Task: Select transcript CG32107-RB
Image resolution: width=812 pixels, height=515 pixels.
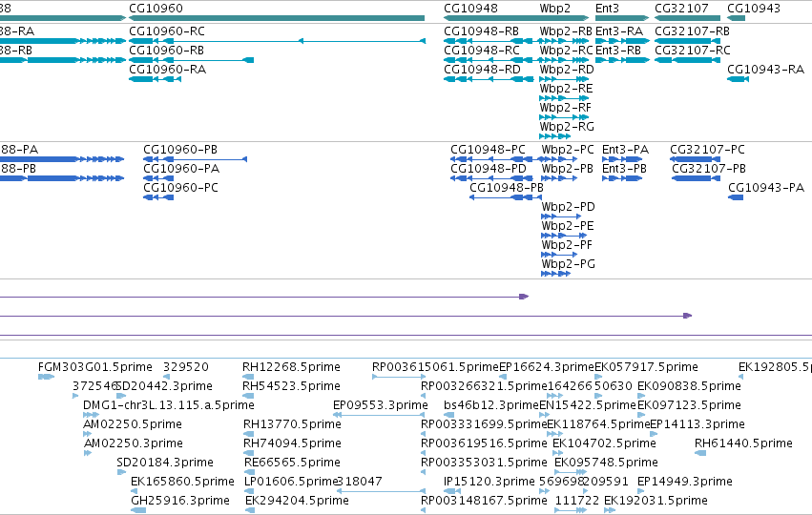Action: coord(692,31)
